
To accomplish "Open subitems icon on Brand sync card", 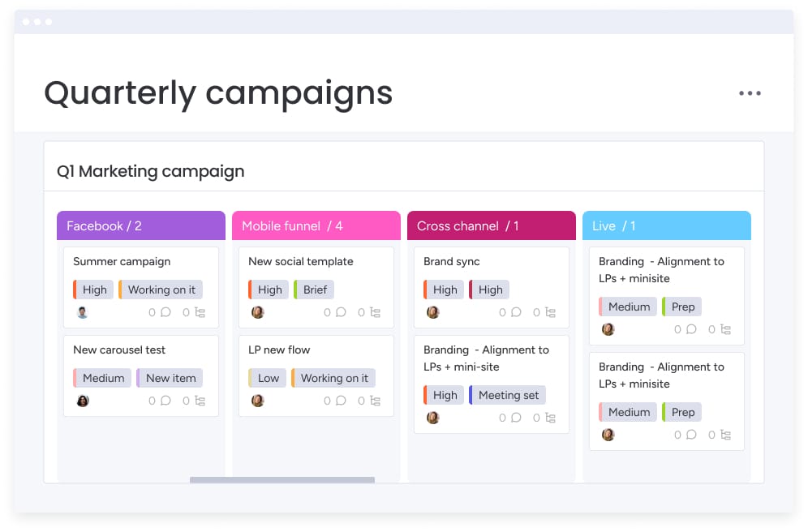I will [550, 312].
